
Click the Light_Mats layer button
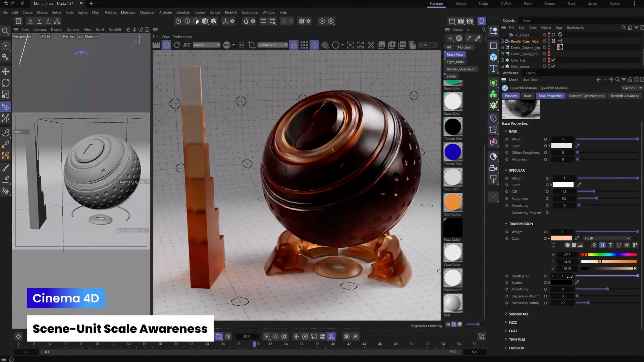[x=455, y=62]
